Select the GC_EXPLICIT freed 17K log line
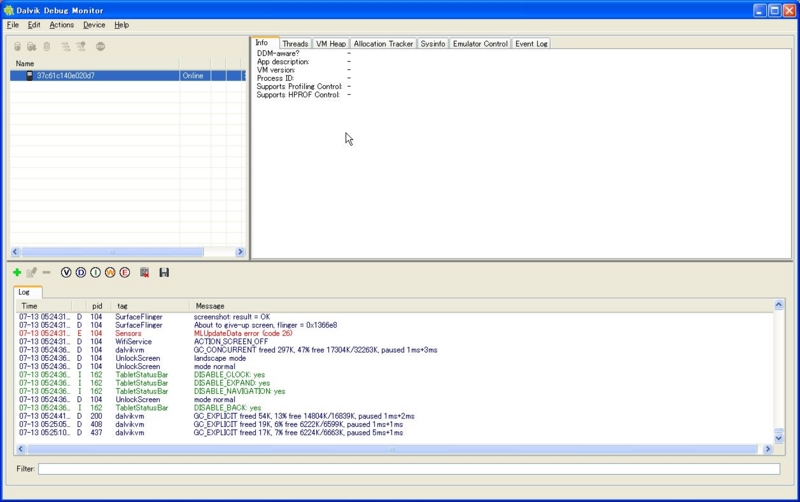Image resolution: width=800 pixels, height=502 pixels. tap(395, 433)
